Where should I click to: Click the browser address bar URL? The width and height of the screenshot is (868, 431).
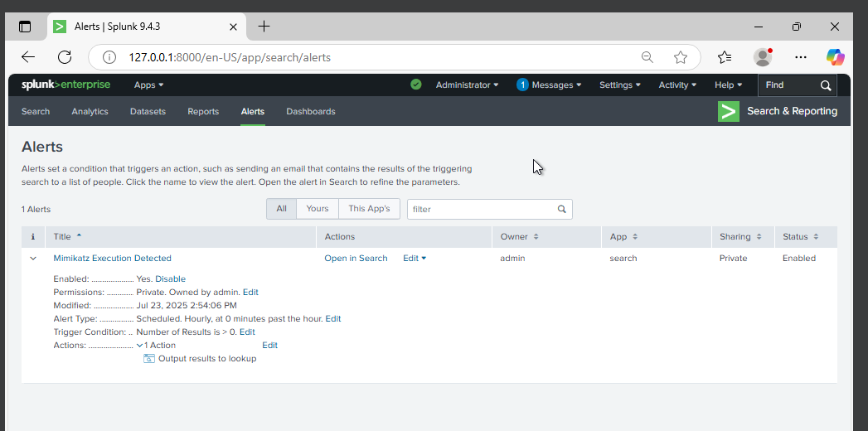coord(230,57)
